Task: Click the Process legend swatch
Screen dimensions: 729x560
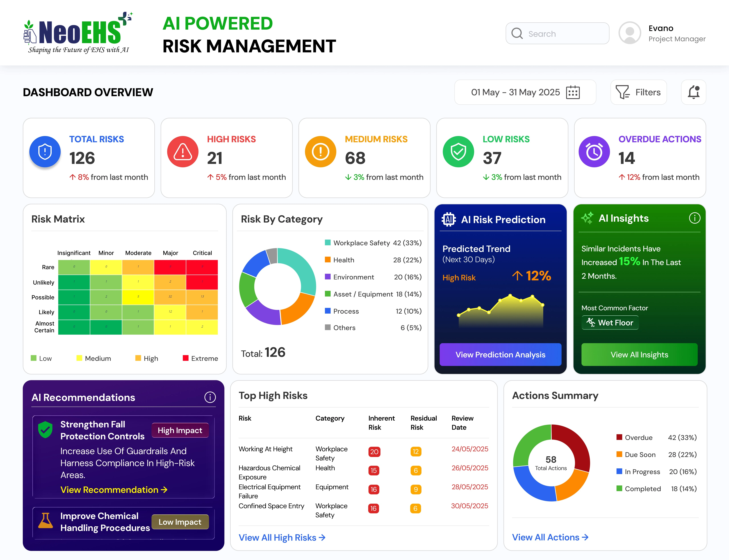Action: tap(328, 311)
